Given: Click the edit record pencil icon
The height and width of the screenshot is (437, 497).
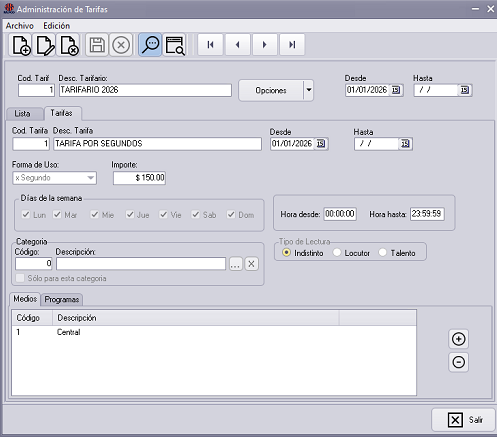Looking at the screenshot, I should 45,45.
